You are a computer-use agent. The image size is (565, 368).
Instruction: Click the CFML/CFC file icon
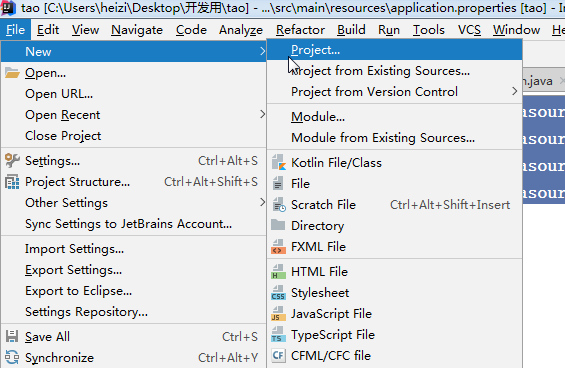point(279,356)
